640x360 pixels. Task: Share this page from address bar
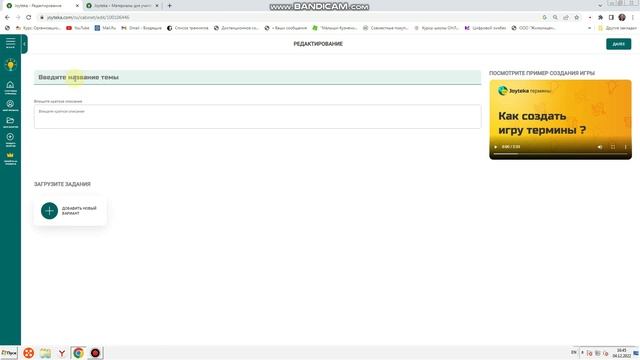pos(566,17)
